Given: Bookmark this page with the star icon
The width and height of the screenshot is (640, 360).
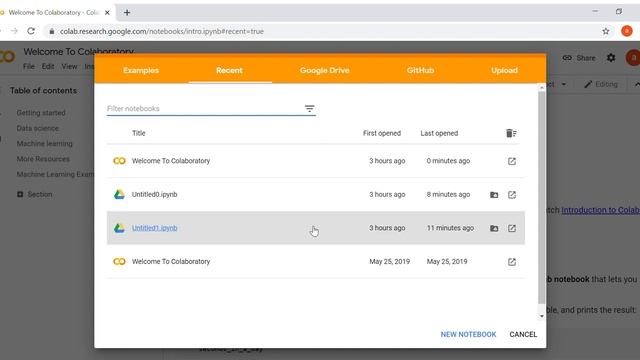Looking at the screenshot, I should coord(606,31).
